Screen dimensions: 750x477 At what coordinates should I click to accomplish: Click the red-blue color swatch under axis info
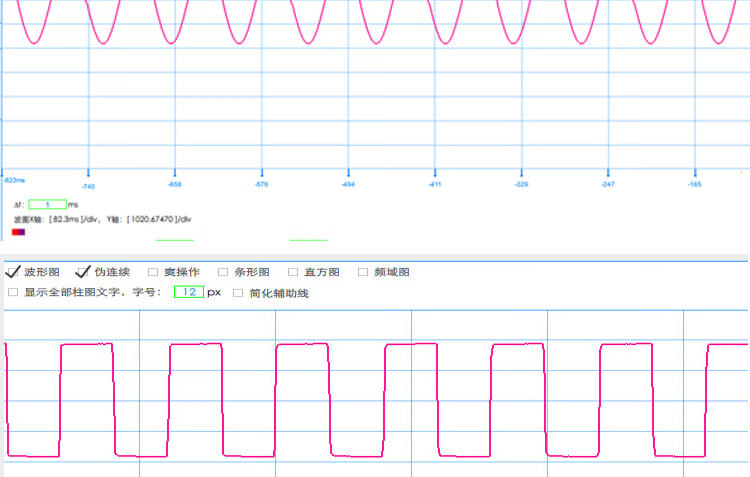(x=18, y=232)
